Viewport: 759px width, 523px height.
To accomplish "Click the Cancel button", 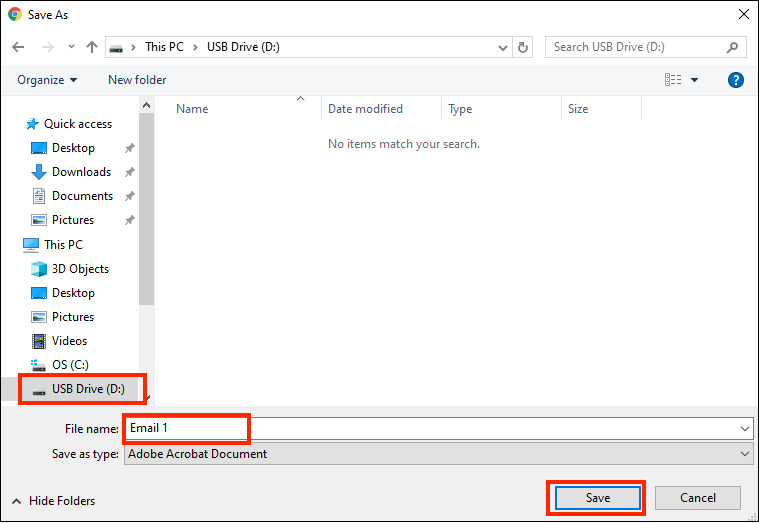I will click(x=697, y=498).
